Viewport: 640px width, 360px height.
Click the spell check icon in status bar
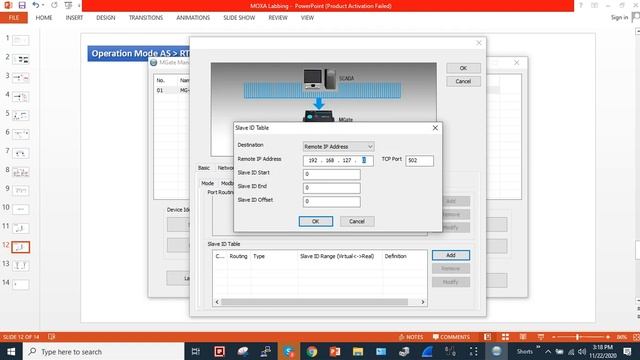coord(51,337)
